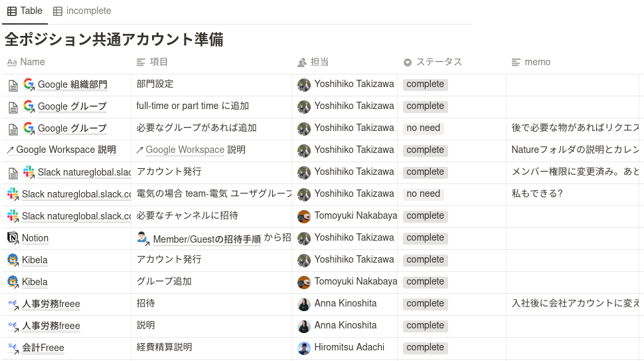Open Google グループ link in 必要なグループがあれば追加 row
Viewport: 644px width, 361px height.
click(72, 128)
